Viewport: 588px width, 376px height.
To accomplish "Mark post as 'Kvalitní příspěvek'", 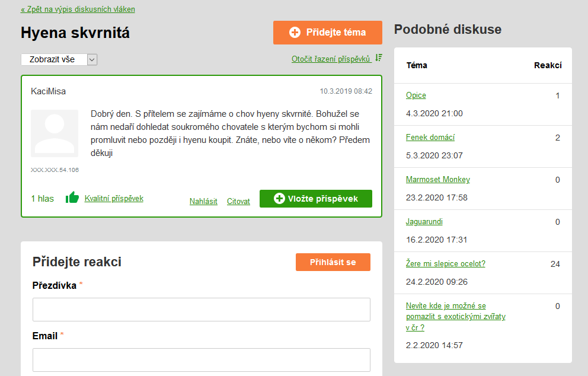I will (x=114, y=199).
